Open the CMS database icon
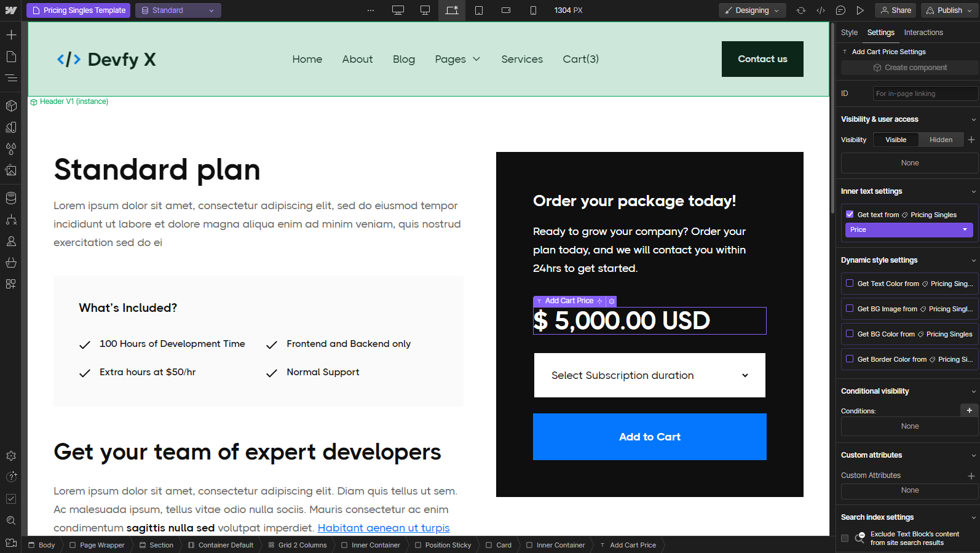Screen dimensions: 980x553 11,198
